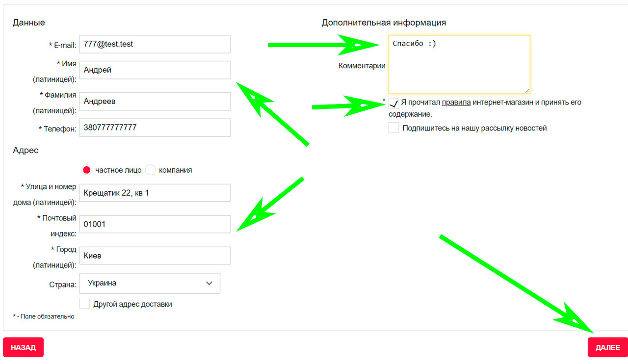628x364 pixels.
Task: Enable Другой адрес доставки checkbox
Action: [85, 304]
